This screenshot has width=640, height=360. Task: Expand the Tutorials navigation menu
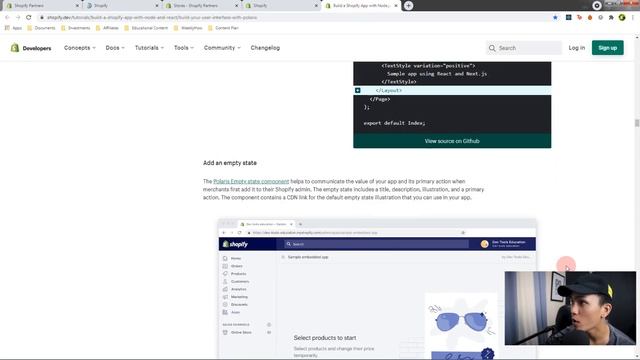[x=149, y=48]
